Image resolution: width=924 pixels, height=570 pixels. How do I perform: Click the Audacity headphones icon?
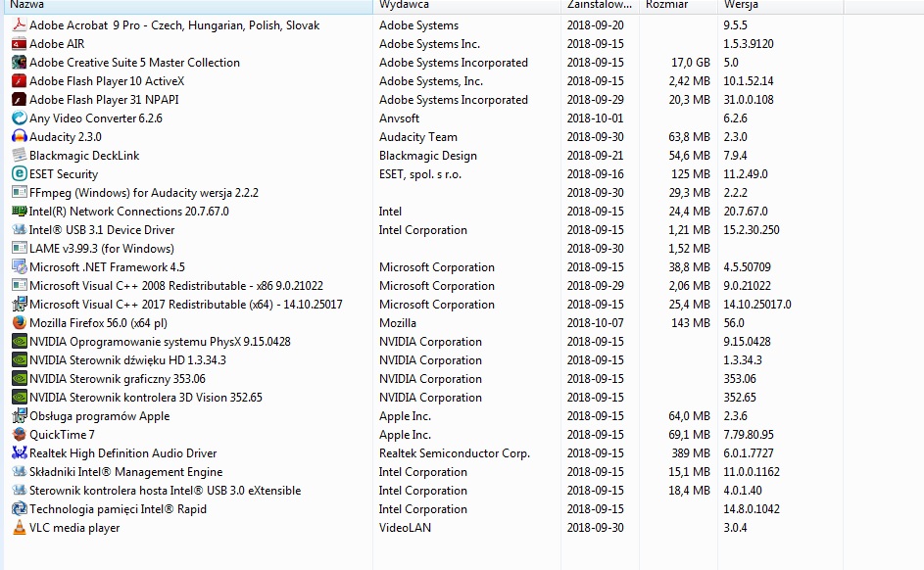pos(20,136)
